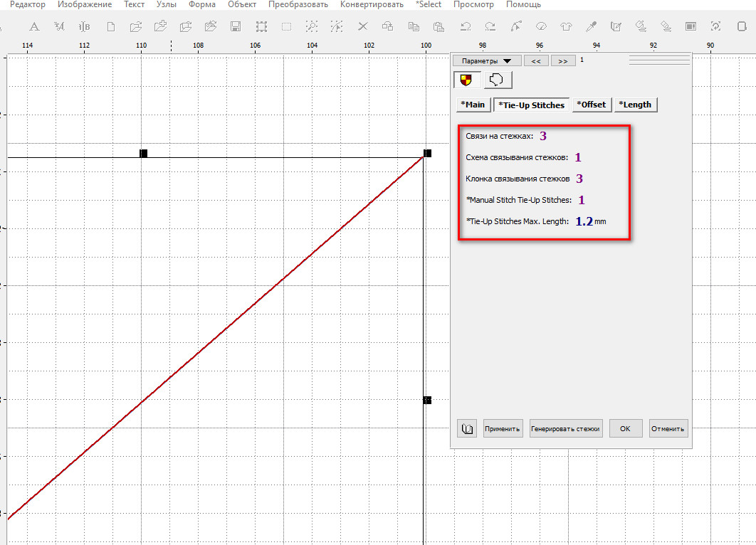
Task: Click the monogram lettering tool icon
Action: pyautogui.click(x=85, y=26)
